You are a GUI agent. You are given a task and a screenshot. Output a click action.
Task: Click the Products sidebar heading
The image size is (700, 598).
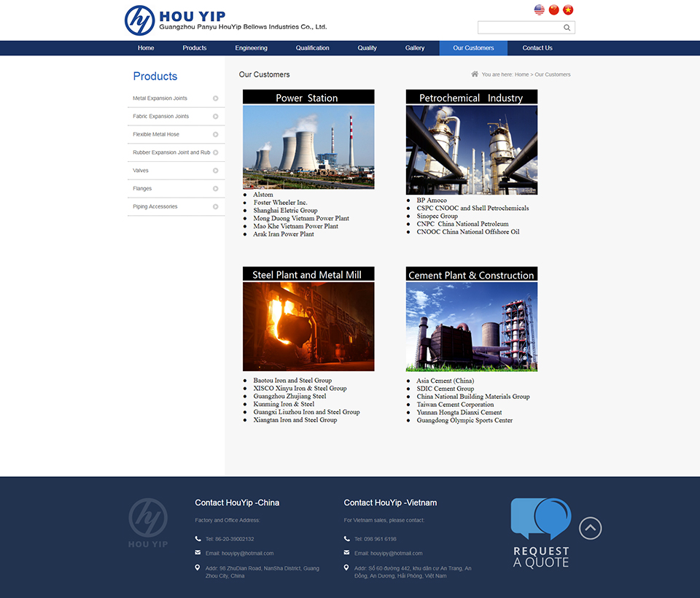(x=155, y=77)
